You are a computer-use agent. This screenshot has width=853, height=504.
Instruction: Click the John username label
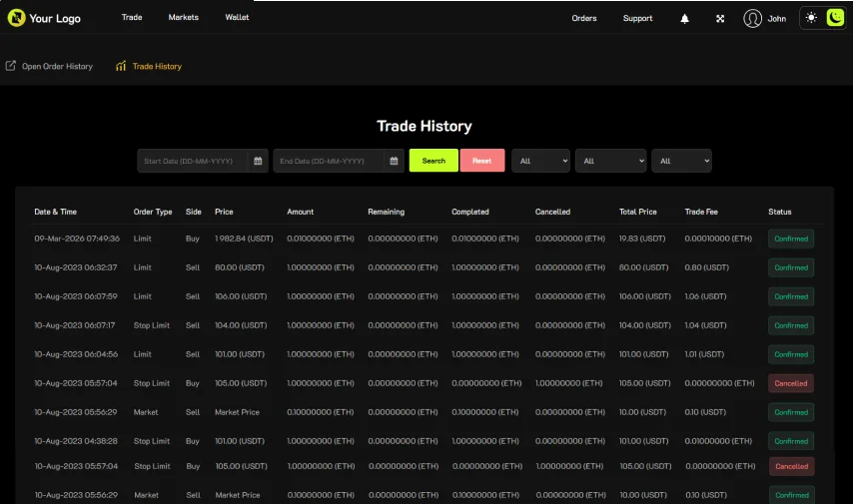(776, 19)
